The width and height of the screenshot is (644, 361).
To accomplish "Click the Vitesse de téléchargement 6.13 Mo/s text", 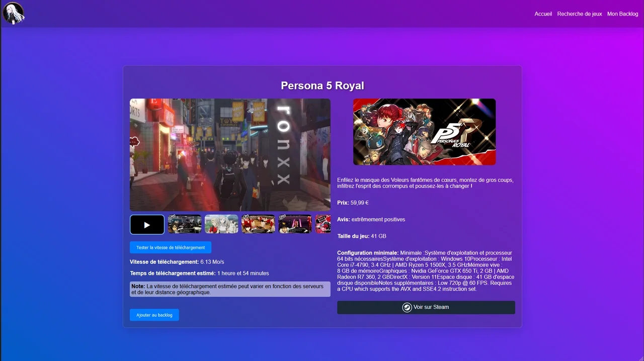I will coord(177,262).
